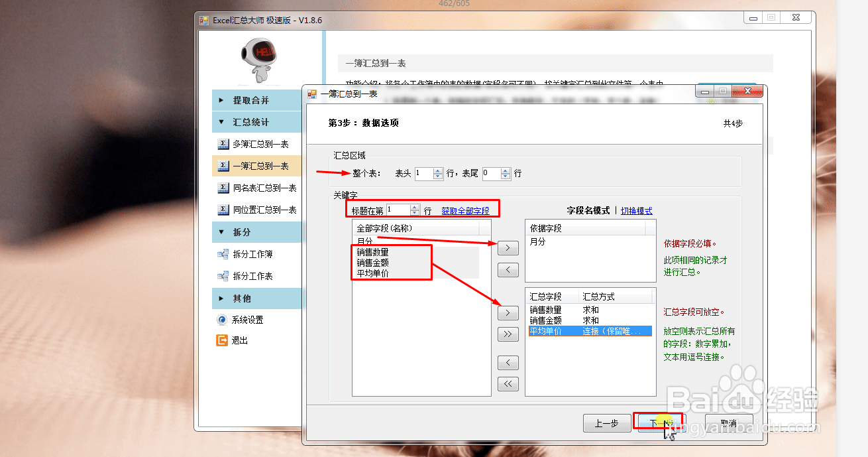Viewport: 868px width, 457px height.
Task: Adjust the 标题在第 row spinner arrows
Action: coord(415,210)
